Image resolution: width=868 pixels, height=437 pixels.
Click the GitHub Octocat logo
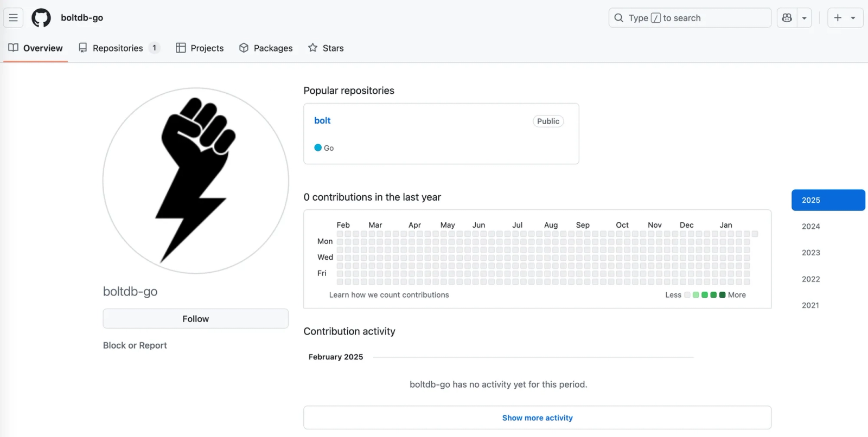click(x=41, y=18)
